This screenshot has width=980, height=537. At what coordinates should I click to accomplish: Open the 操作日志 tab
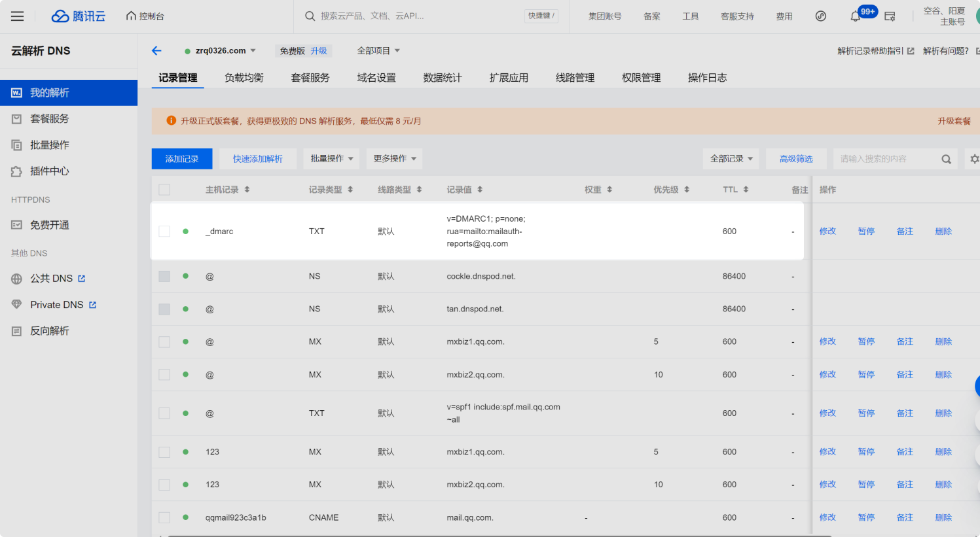tap(707, 78)
